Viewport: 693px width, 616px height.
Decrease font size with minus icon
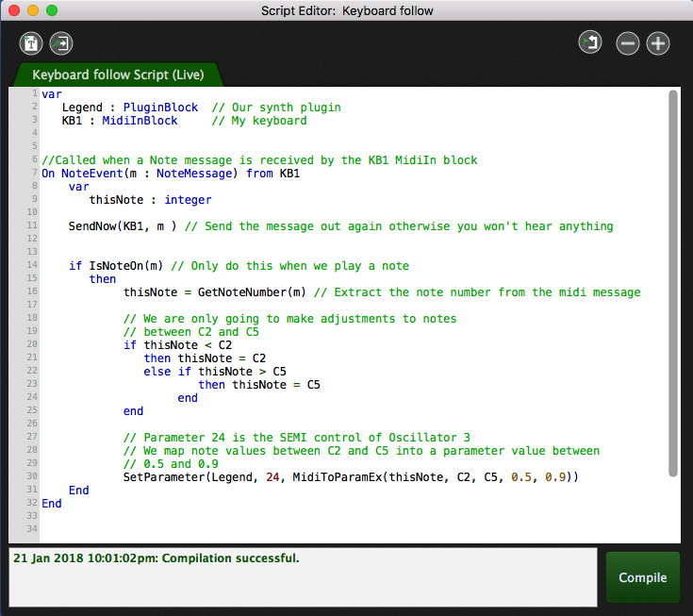coord(628,43)
